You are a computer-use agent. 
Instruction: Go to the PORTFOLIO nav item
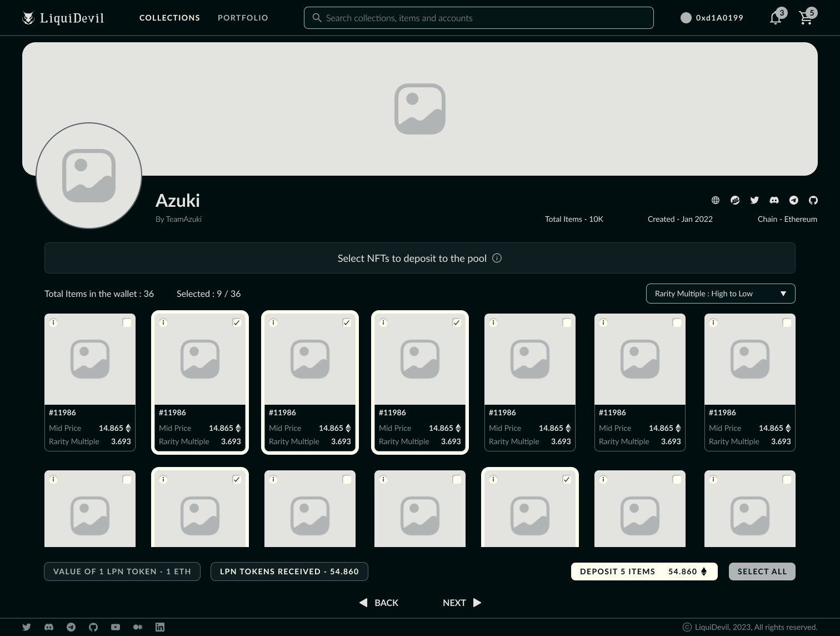(x=243, y=18)
